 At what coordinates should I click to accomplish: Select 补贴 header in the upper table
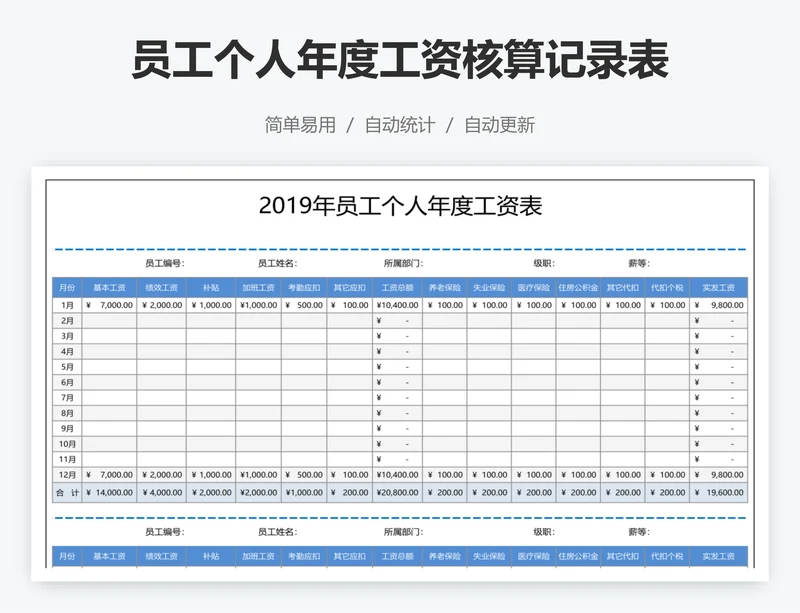(211, 288)
